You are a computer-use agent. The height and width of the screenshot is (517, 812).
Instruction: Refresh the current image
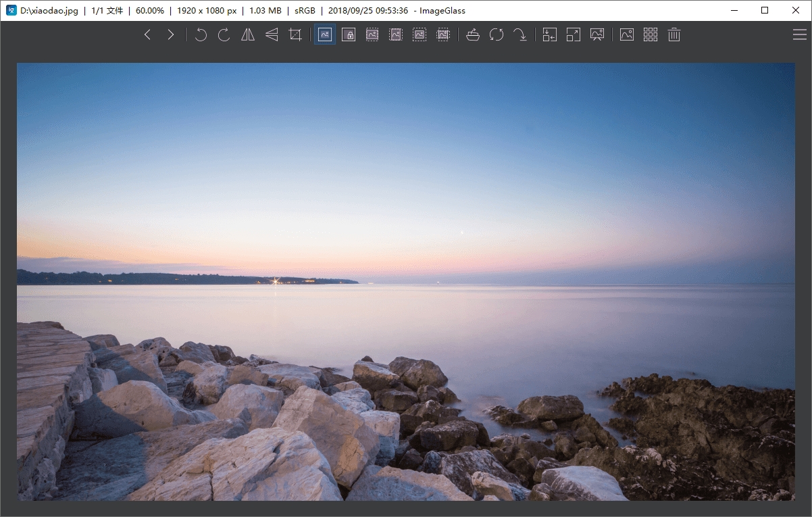coord(497,34)
